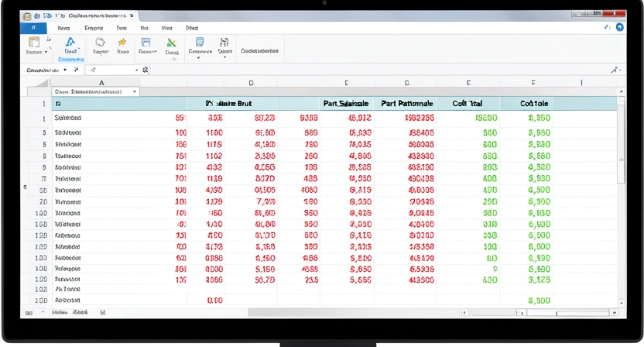Click the person search icon after the formula field
The height and width of the screenshot is (347, 644).
(146, 70)
